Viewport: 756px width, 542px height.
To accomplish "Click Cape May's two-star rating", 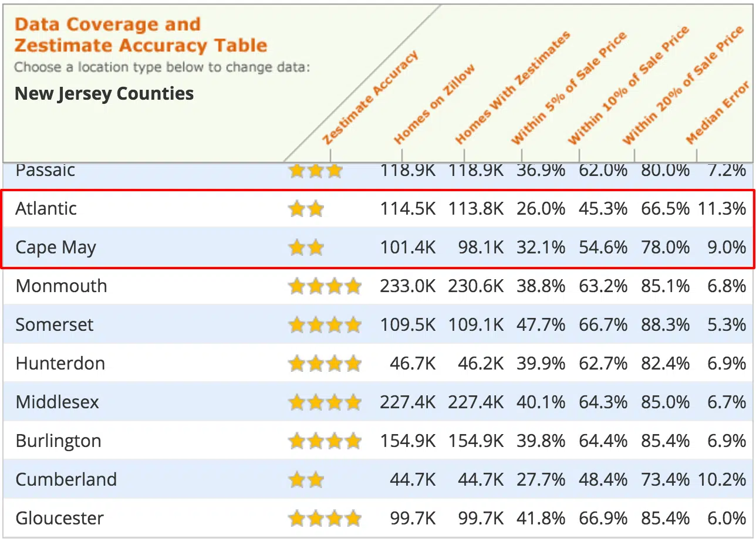I will tap(306, 248).
